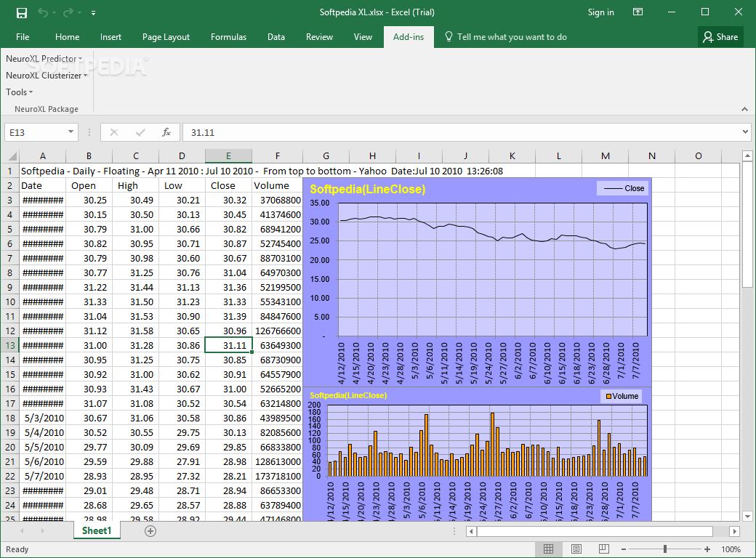Open the Name Box dropdown arrow
Image resolution: width=756 pixels, height=558 pixels.
(x=71, y=132)
